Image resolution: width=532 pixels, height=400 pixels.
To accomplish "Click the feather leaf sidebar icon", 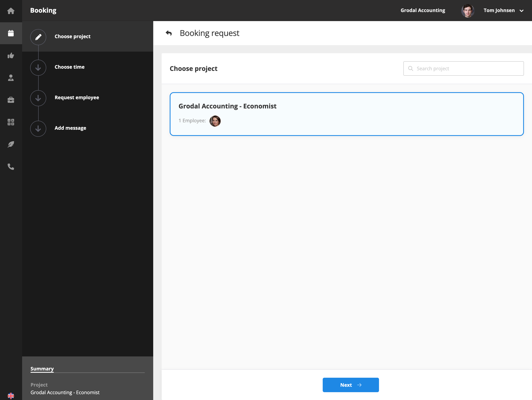I will (11, 144).
